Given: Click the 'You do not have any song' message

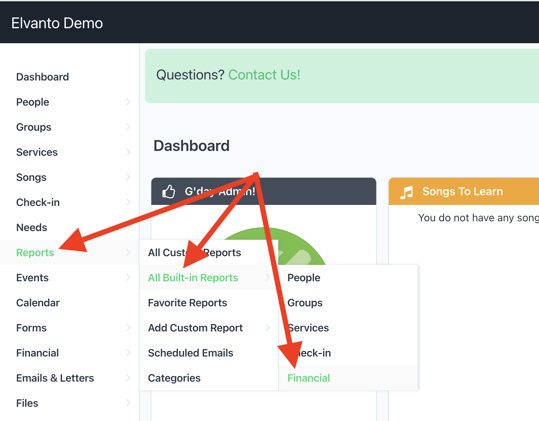Looking at the screenshot, I should click(478, 218).
